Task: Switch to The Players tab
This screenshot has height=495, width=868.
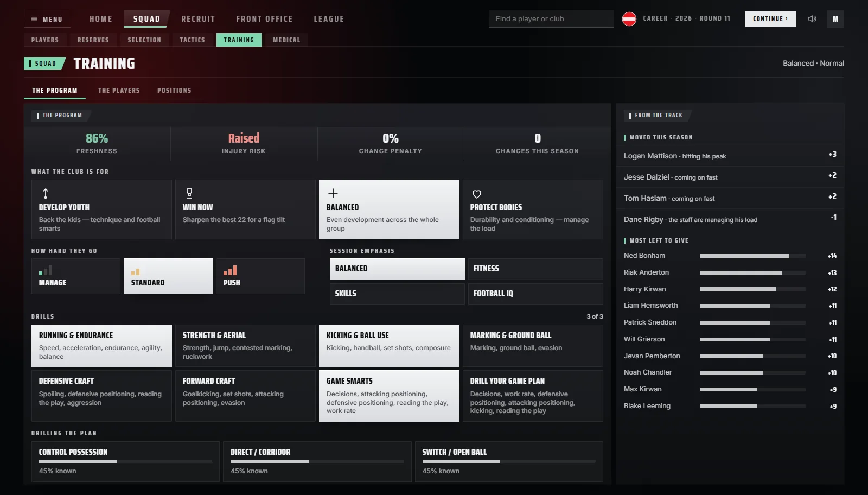Action: (x=119, y=91)
